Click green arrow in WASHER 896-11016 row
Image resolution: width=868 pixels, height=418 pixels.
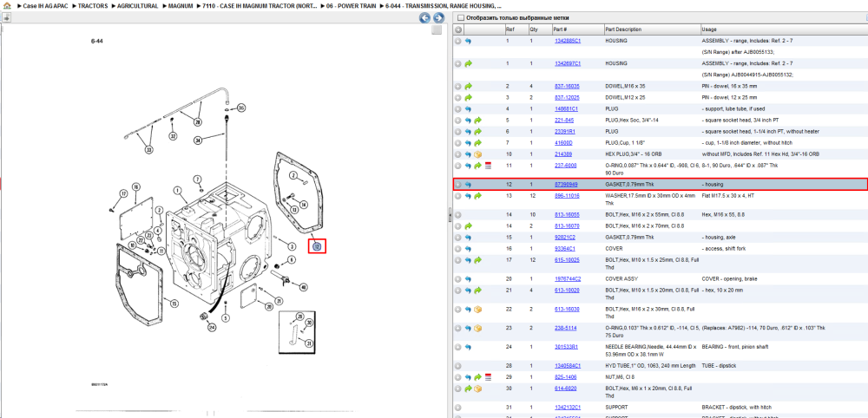pyautogui.click(x=477, y=195)
